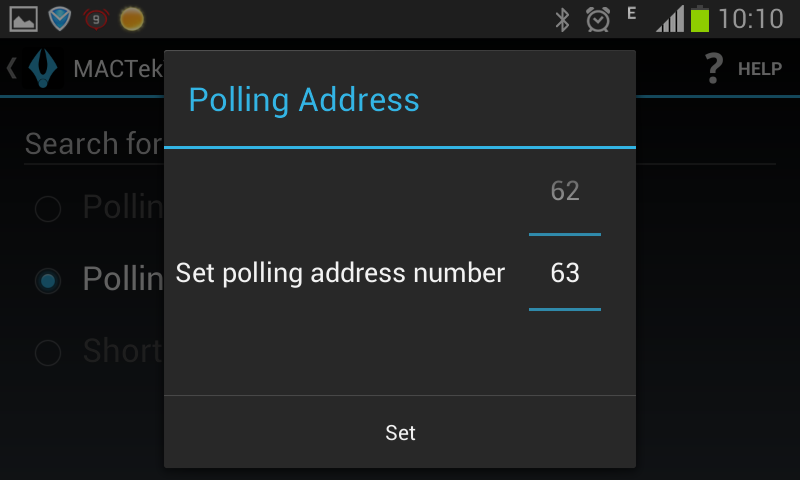Viewport: 800px width, 480px height.
Task: Select the second, checked Polling radio button
Action: pos(47,281)
